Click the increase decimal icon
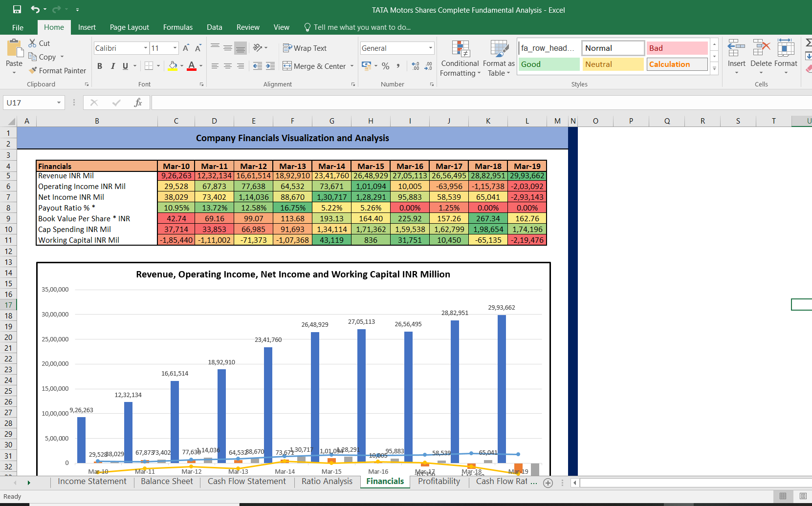This screenshot has height=506, width=812. [x=416, y=66]
